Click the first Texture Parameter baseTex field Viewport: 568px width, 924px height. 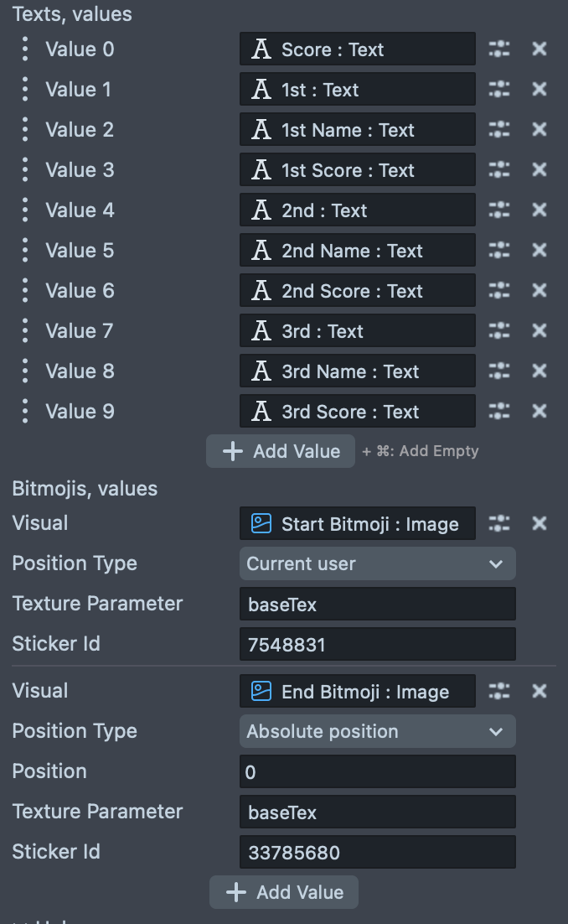pos(377,605)
